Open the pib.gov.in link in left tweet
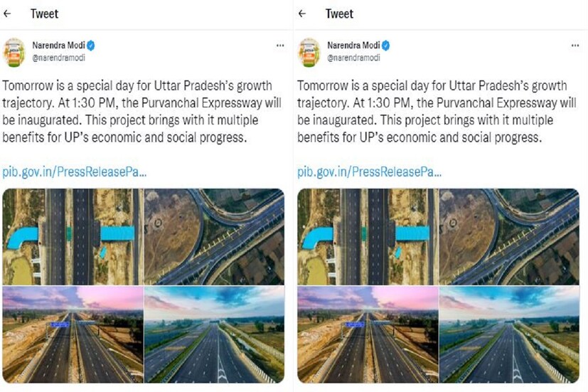 [75, 171]
